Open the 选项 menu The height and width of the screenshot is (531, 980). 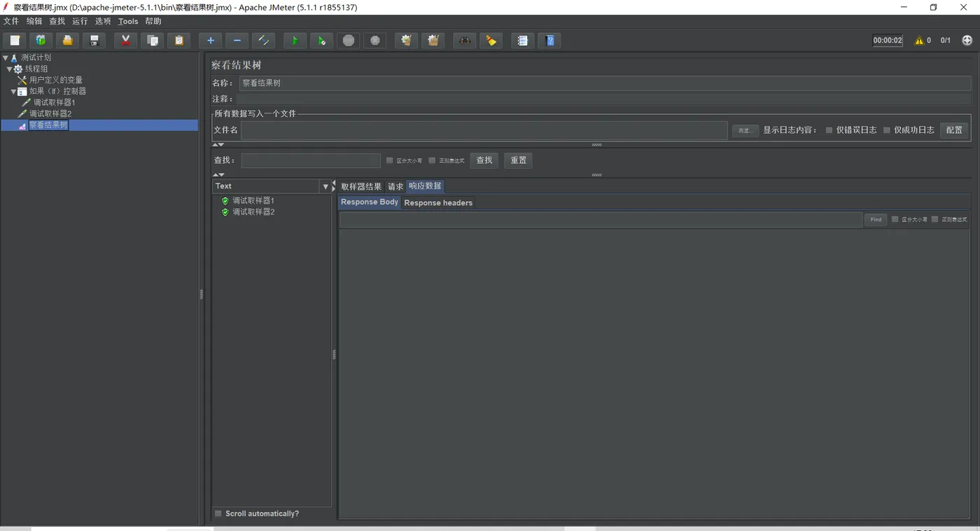pos(103,22)
